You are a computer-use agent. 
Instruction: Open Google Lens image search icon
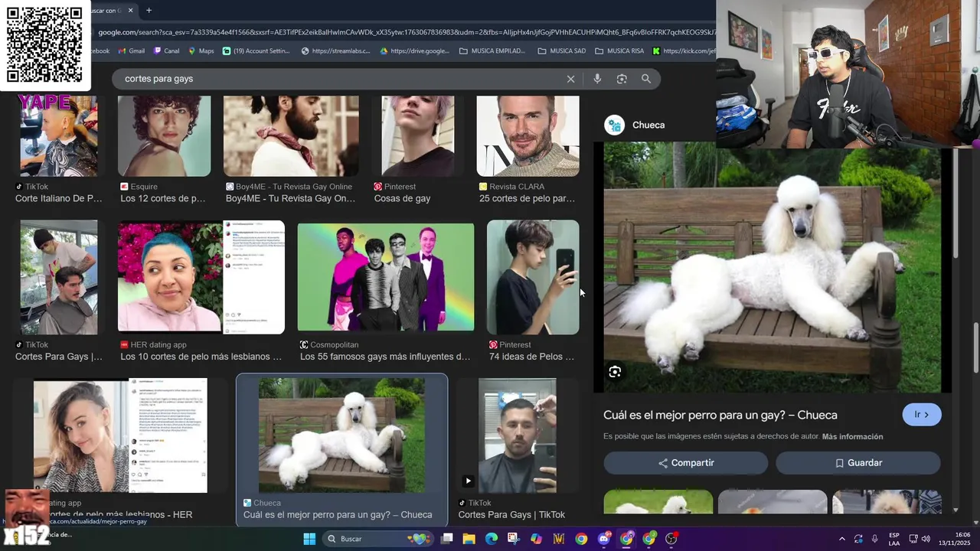click(622, 79)
